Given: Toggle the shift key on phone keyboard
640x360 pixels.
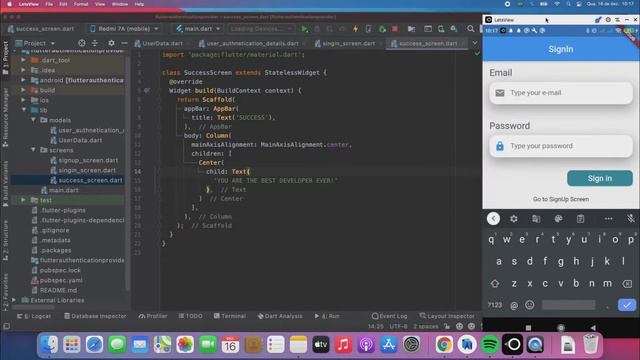Looking at the screenshot, I should tap(495, 283).
